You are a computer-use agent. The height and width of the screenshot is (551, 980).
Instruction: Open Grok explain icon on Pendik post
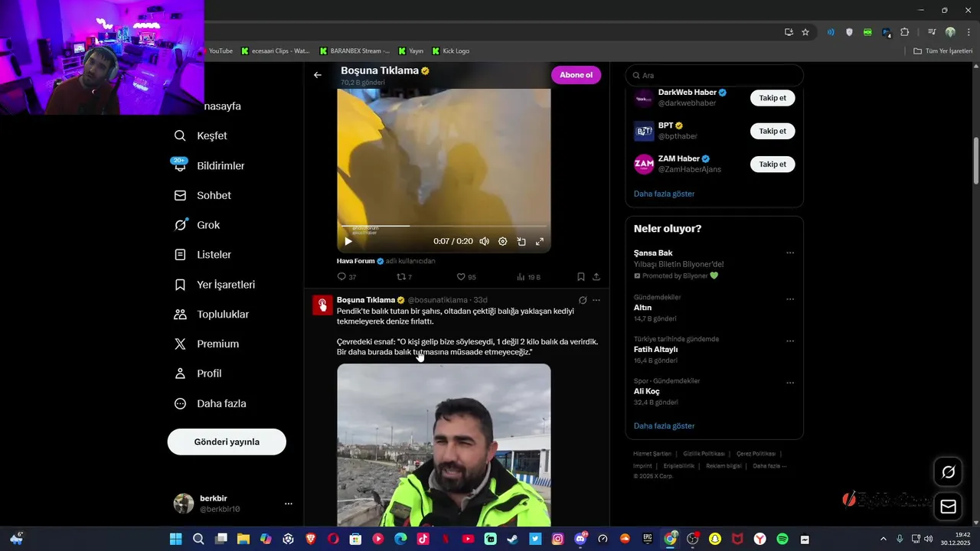pos(583,300)
